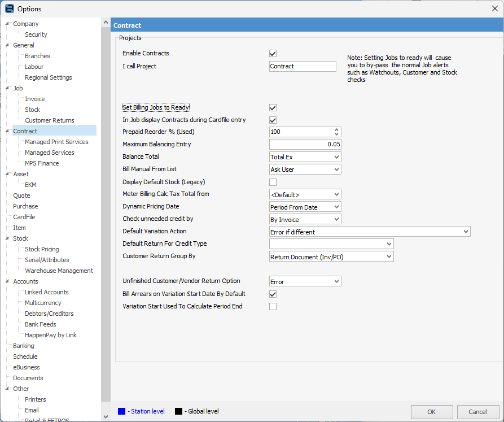Screen dimensions: 504x422
Task: Click the black Global level color square
Action: (178, 411)
